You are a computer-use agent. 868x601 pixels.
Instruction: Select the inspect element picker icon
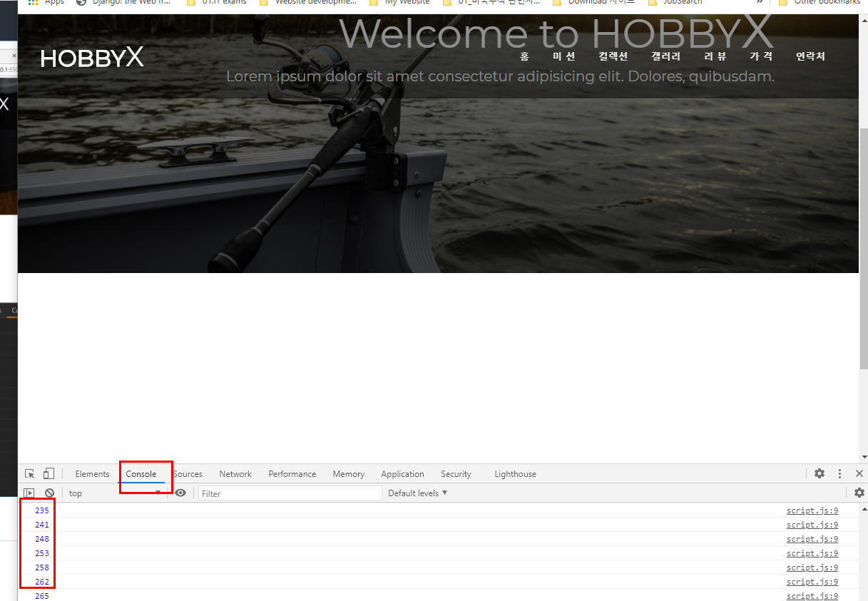30,474
